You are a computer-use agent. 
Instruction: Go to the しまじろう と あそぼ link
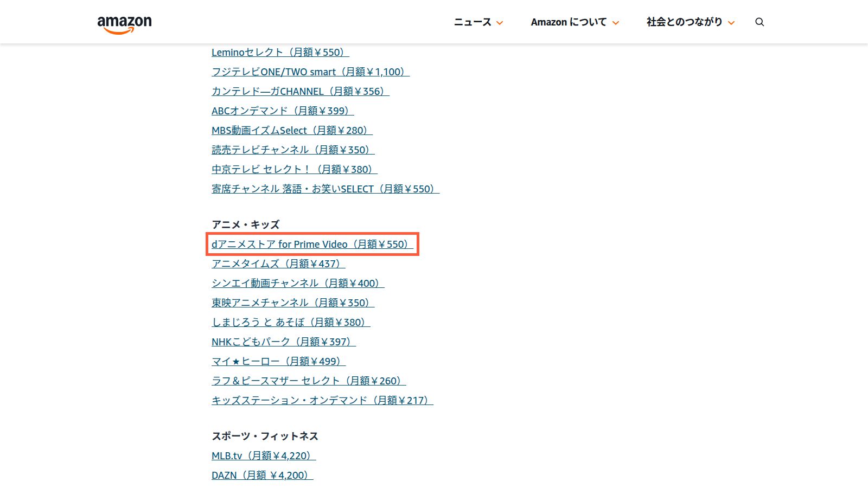click(291, 322)
